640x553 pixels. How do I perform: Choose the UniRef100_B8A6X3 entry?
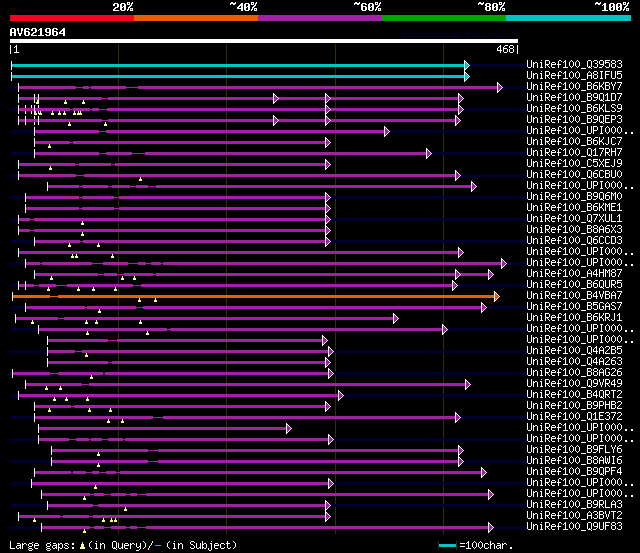click(574, 229)
